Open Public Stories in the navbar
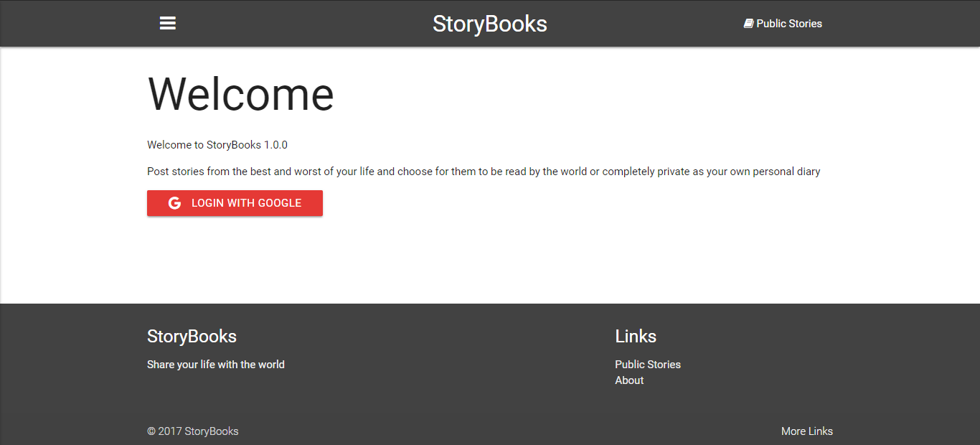 (x=783, y=24)
